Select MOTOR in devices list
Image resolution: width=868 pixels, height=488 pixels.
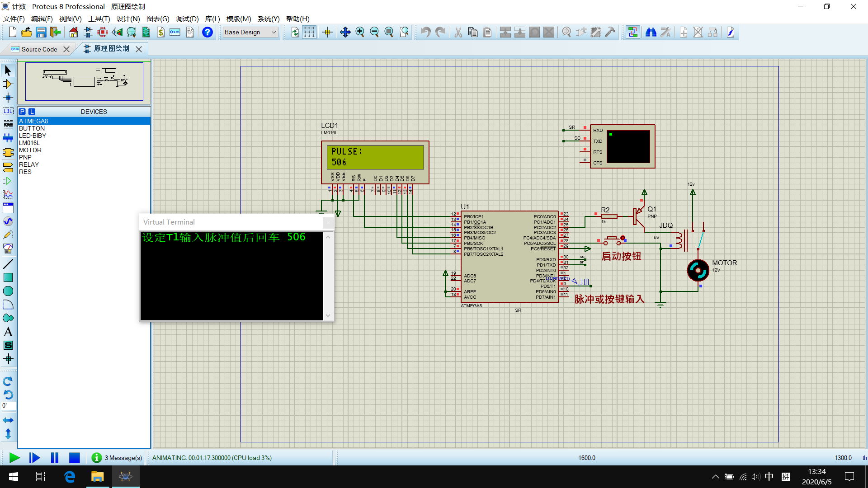84,150
